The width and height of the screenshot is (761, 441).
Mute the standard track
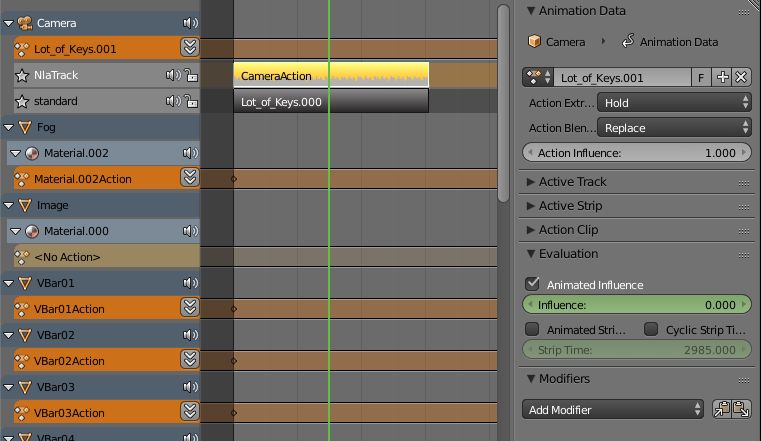click(x=173, y=101)
